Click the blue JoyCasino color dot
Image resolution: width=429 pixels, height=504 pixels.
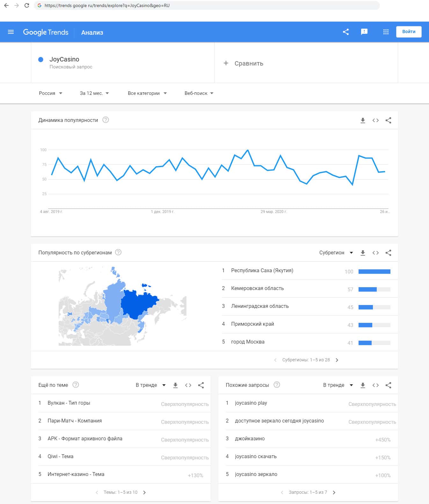point(41,60)
